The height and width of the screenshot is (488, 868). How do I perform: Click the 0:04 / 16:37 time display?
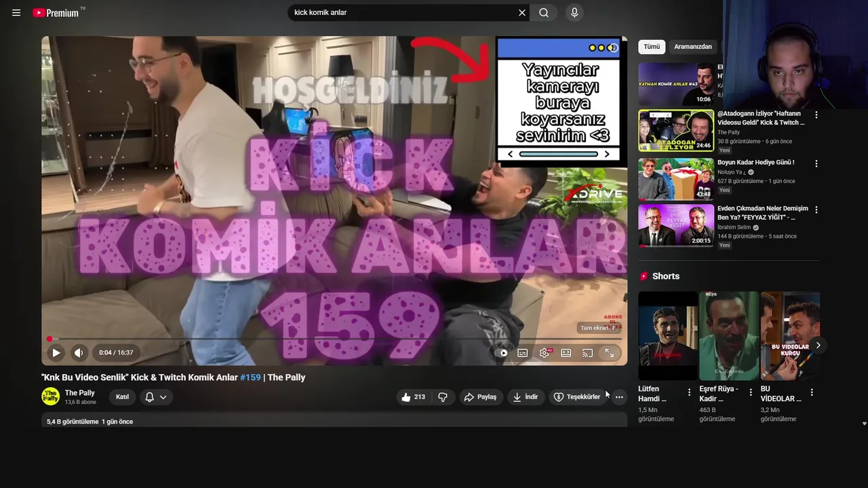116,352
